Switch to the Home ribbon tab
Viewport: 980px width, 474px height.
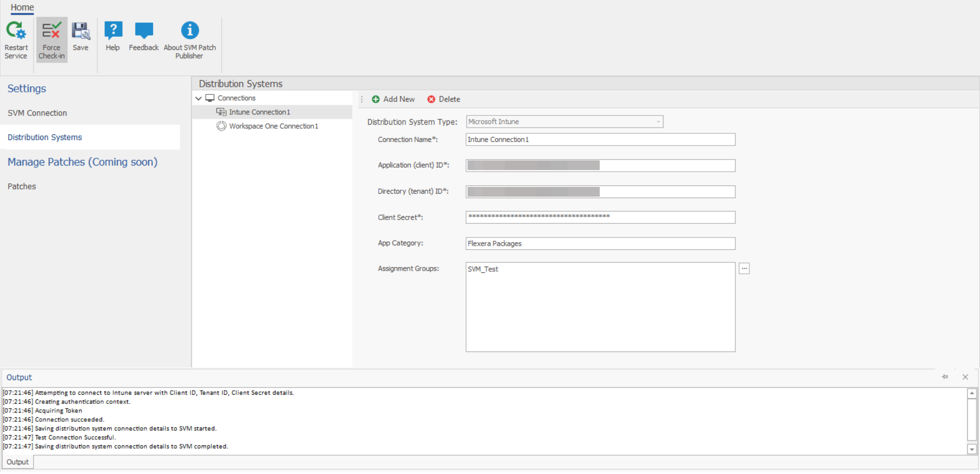click(x=22, y=7)
